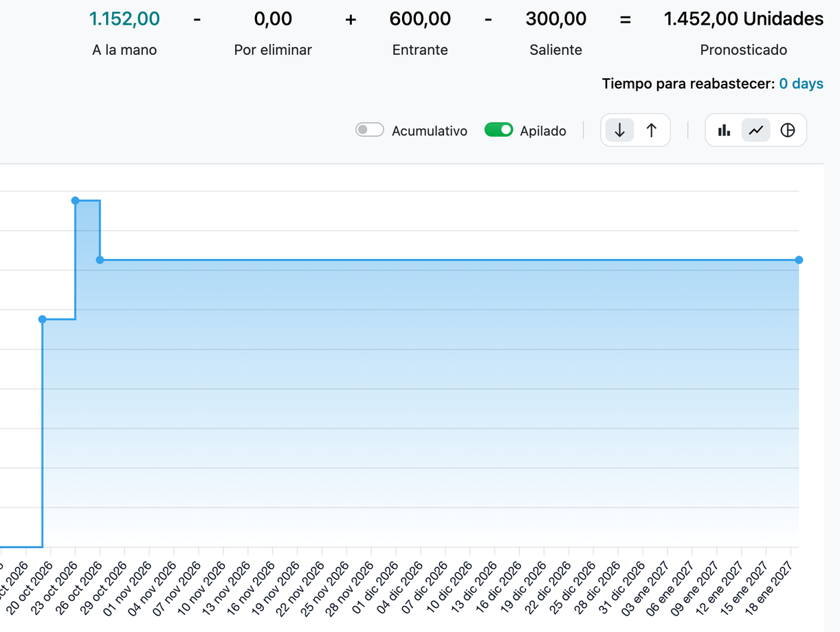The height and width of the screenshot is (632, 840).
Task: Click the Saliente value 300,00
Action: pyautogui.click(x=556, y=19)
